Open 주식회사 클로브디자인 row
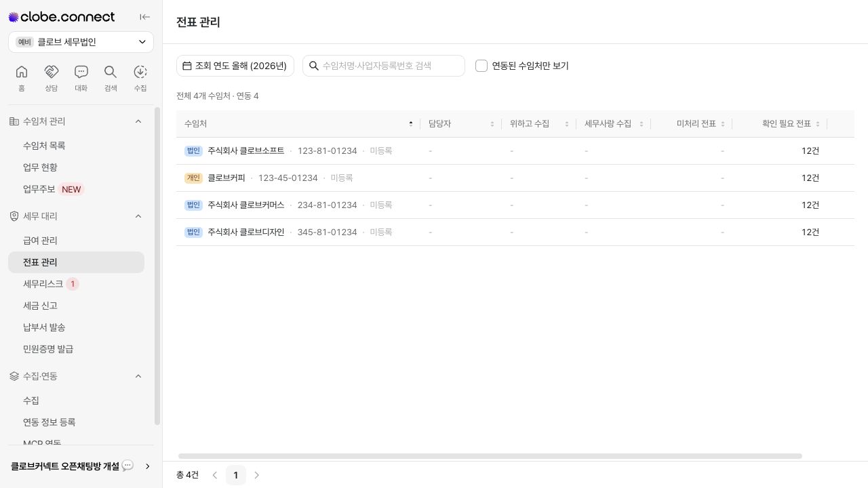Screen dimensions: 868x488 point(515,232)
